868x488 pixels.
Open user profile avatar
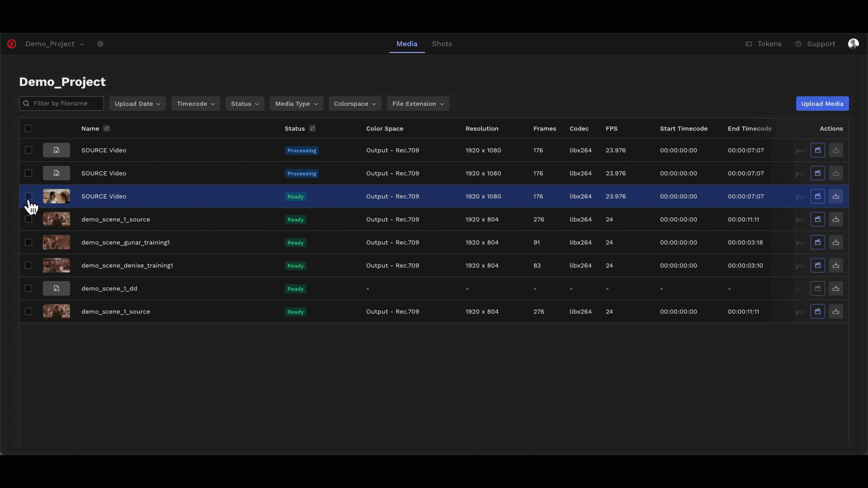click(853, 44)
